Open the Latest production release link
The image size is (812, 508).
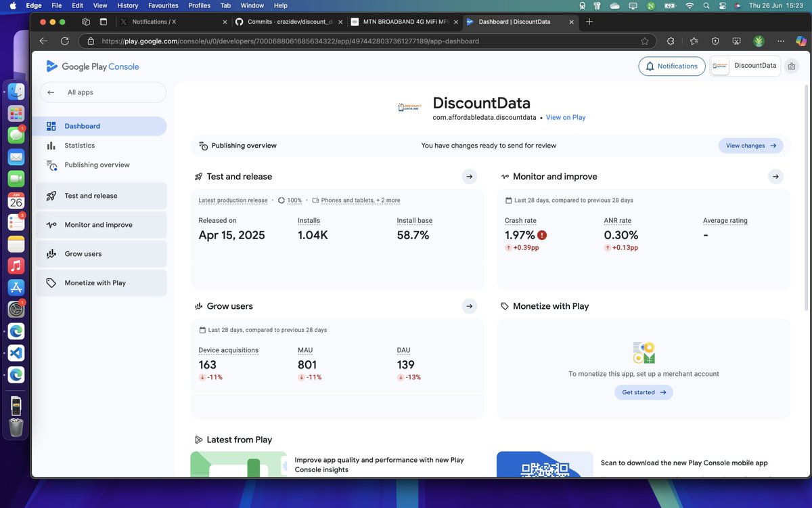click(x=233, y=200)
